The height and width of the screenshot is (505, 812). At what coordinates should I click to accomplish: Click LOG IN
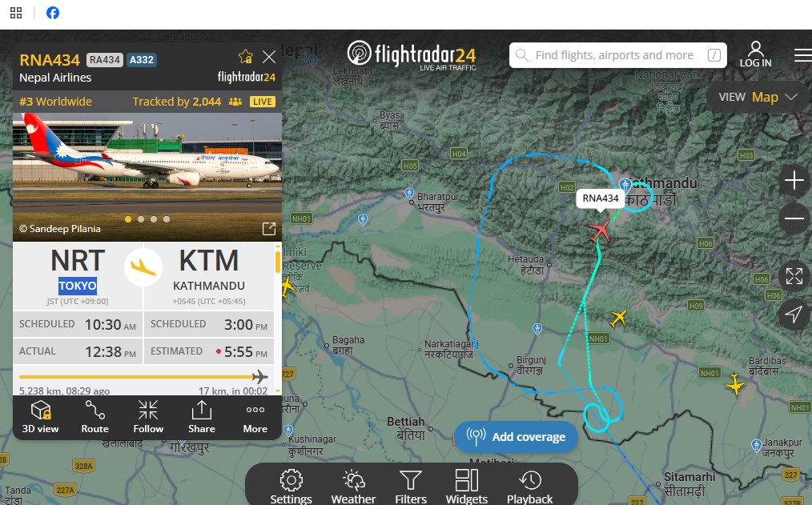756,55
